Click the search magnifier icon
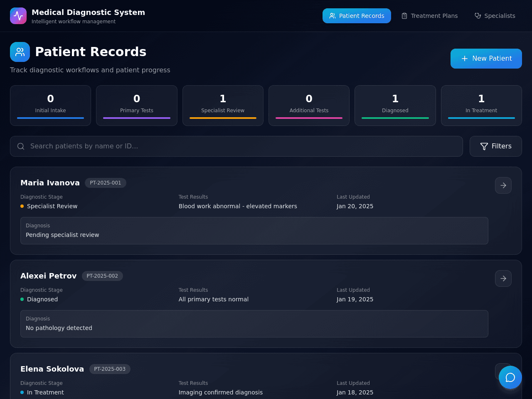 click(x=21, y=146)
